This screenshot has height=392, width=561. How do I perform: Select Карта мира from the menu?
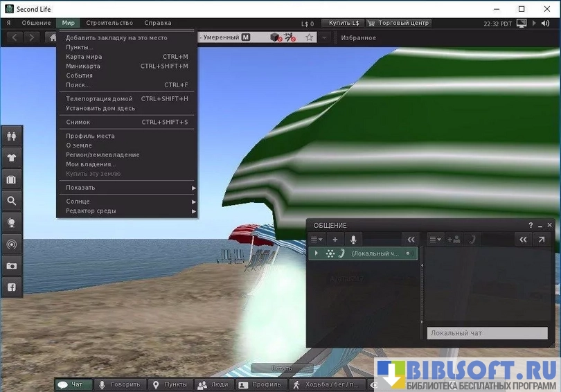tap(83, 57)
